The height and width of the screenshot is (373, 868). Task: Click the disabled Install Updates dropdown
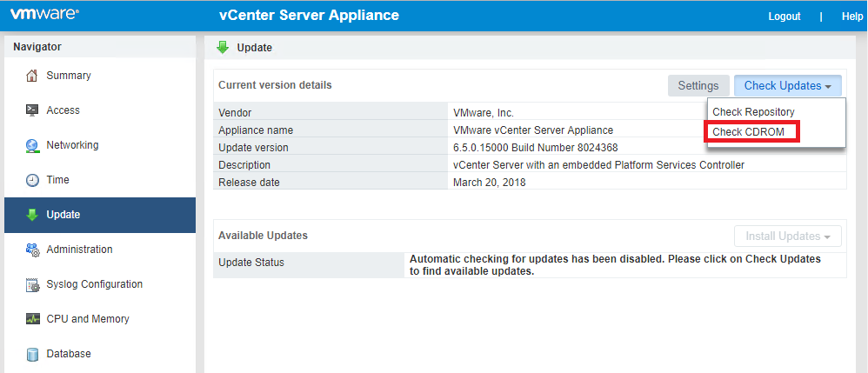pos(788,236)
